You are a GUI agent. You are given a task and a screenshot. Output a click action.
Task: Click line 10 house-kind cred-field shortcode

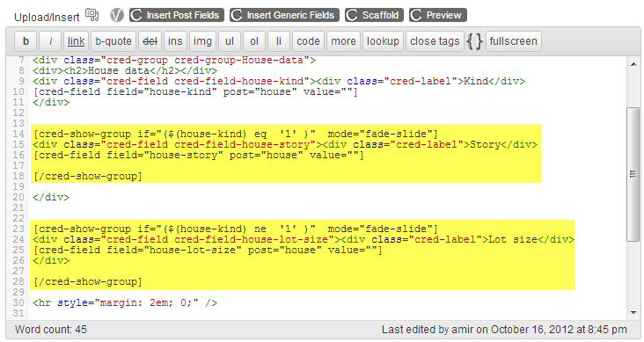pos(195,91)
